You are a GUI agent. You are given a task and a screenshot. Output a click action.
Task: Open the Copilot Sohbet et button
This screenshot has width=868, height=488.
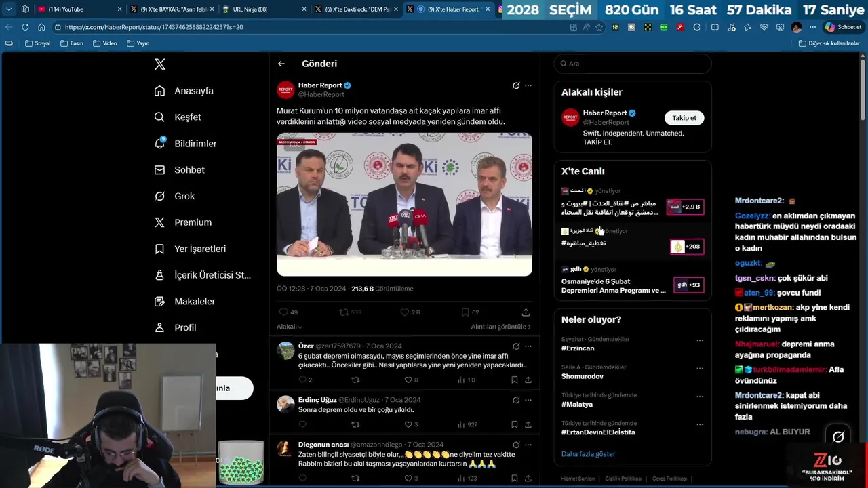(843, 27)
